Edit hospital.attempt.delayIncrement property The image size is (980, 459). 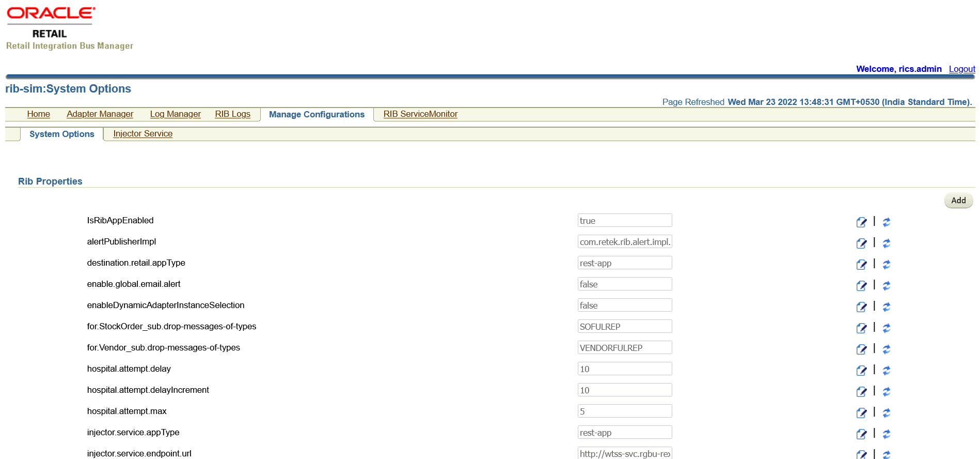pyautogui.click(x=861, y=392)
